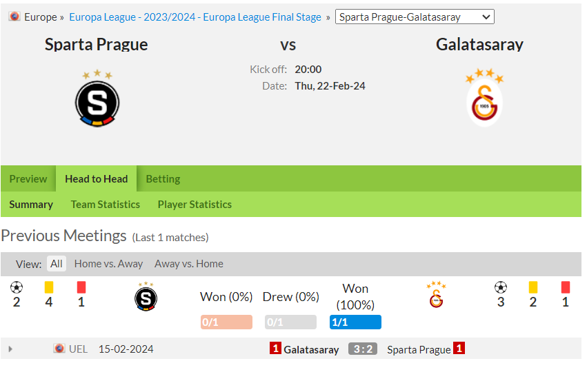
Task: Open the Europa League 2023/2024 breadcrumb link
Action: (195, 17)
